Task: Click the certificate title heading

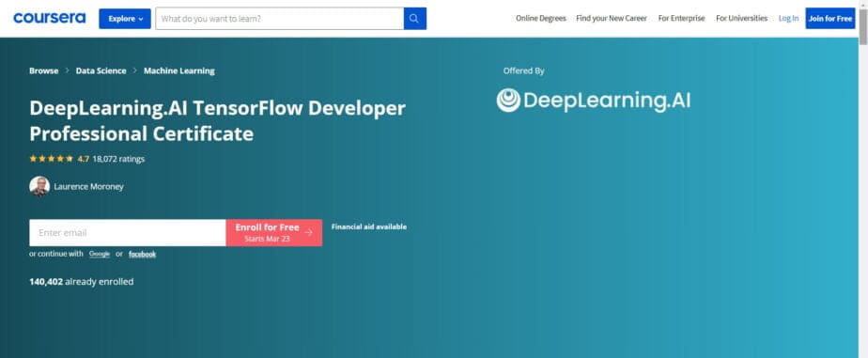Action: click(218, 121)
